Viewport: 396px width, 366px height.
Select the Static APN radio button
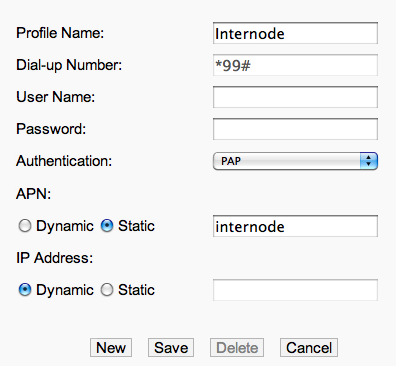coord(107,226)
